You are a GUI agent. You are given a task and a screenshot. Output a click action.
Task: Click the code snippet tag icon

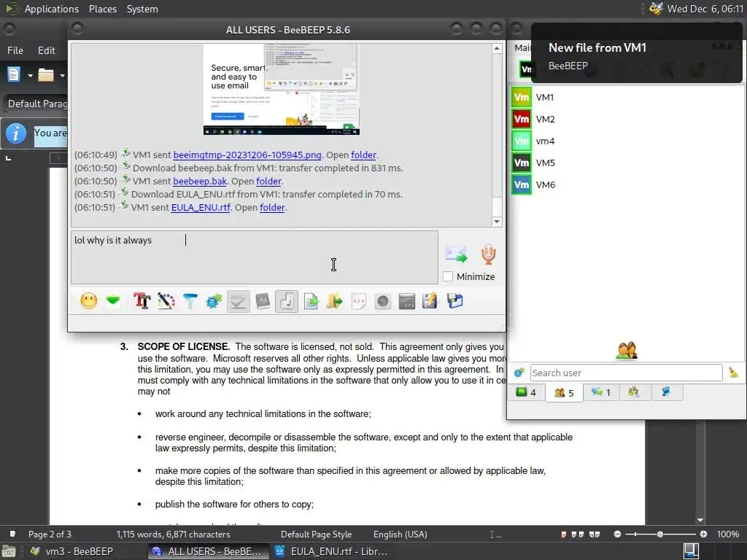pyautogui.click(x=359, y=301)
